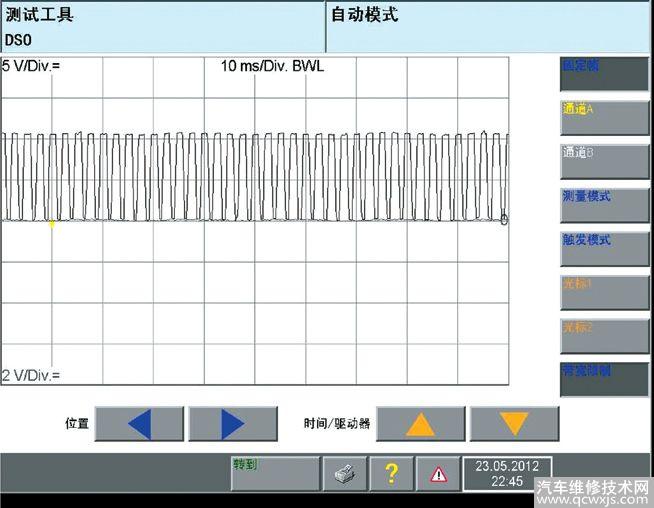Screen dimensions: 654x508
Task: Click the yellow trigger marker on the waveform
Action: (x=52, y=224)
